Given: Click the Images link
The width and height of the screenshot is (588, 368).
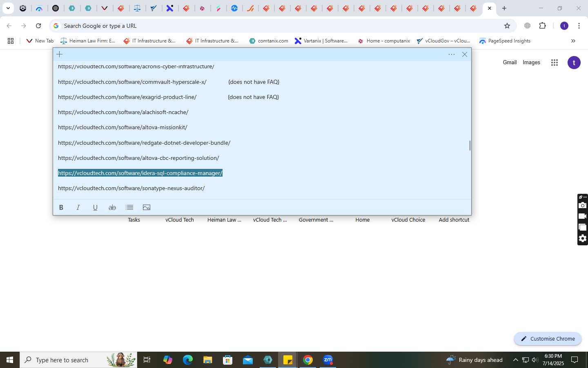Looking at the screenshot, I should [x=531, y=63].
